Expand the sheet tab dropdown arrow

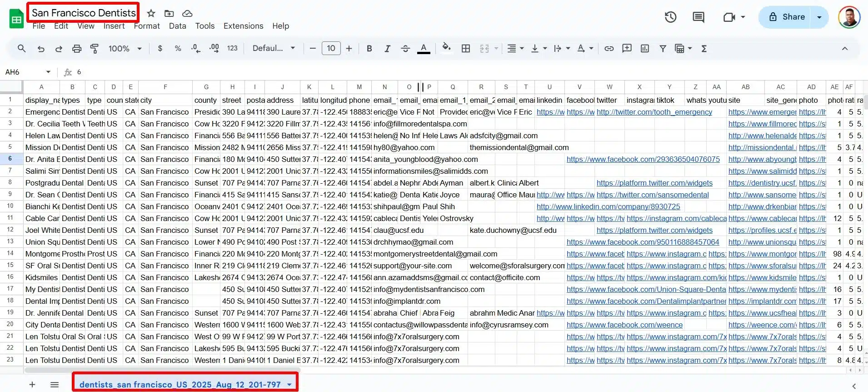(x=289, y=385)
